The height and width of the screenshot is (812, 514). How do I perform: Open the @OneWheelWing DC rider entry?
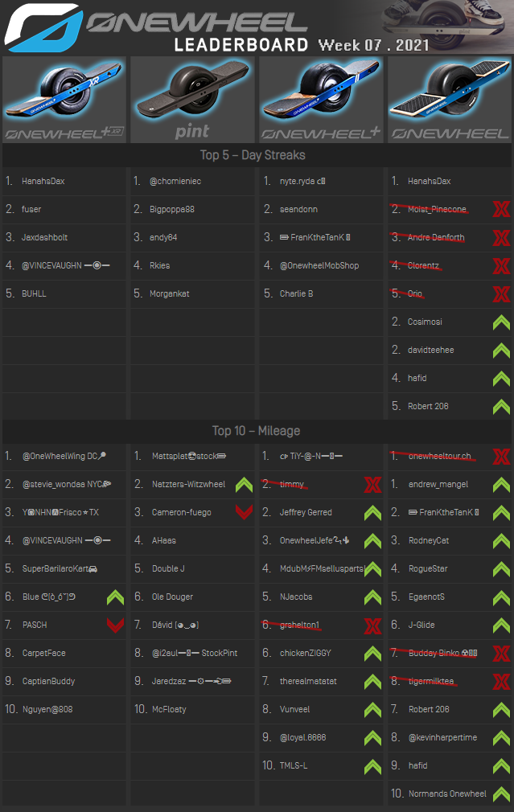(64, 457)
